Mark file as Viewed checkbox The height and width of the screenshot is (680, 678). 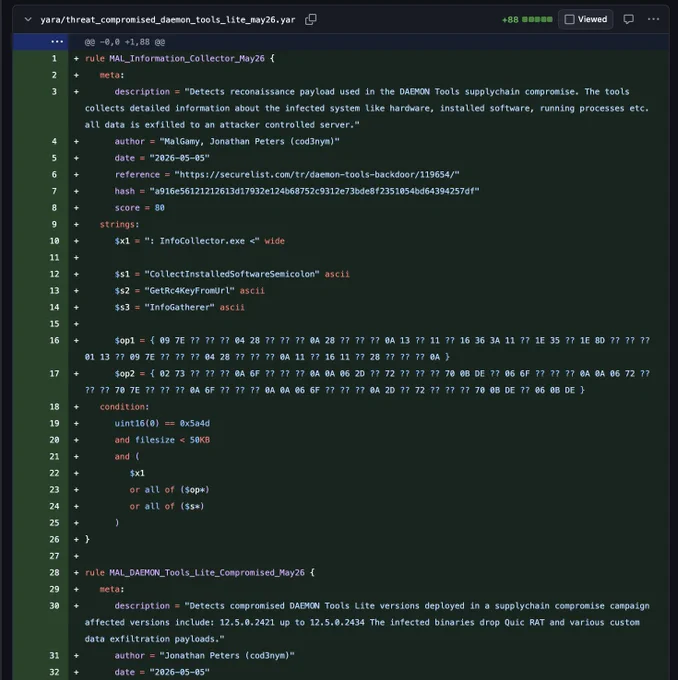(570, 20)
